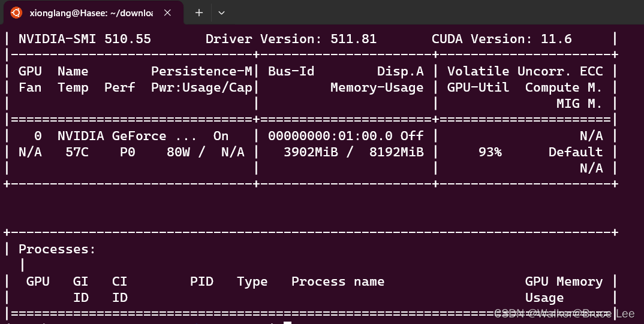Click the Ubuntu icon on the terminal tab
The height and width of the screenshot is (324, 644).
16,13
